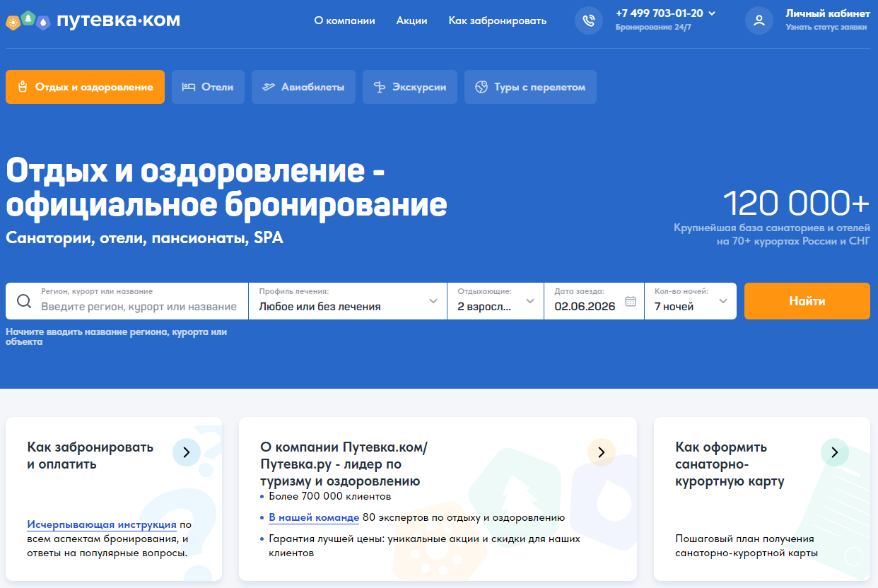878x588 pixels.
Task: Click arrow icon on Как забронировать и оплатить card
Action: click(187, 452)
